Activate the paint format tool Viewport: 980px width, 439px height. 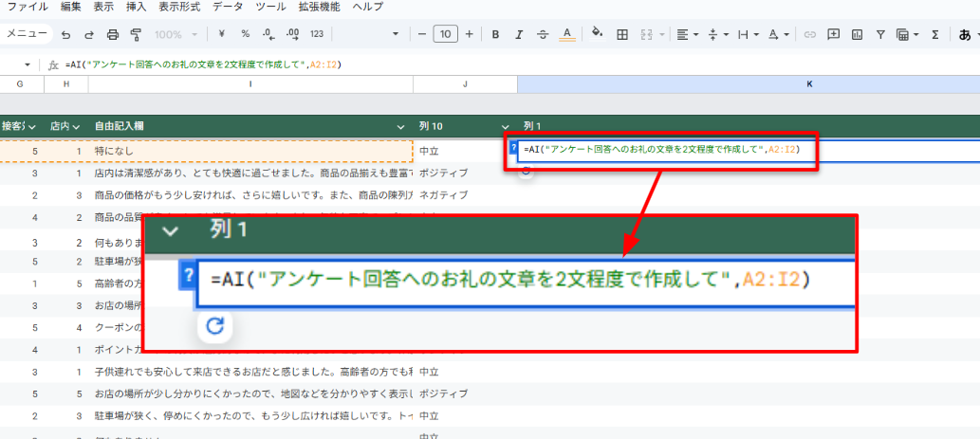tap(136, 34)
